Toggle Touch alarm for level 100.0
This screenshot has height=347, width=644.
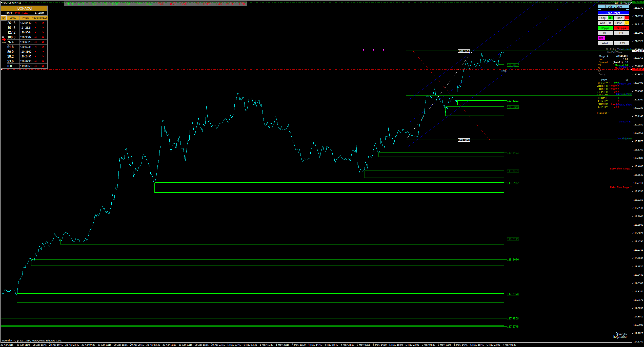(36, 37)
